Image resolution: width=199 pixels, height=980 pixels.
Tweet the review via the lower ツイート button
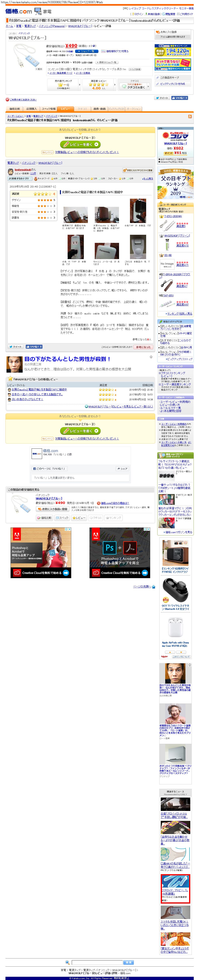pyautogui.click(x=16, y=347)
